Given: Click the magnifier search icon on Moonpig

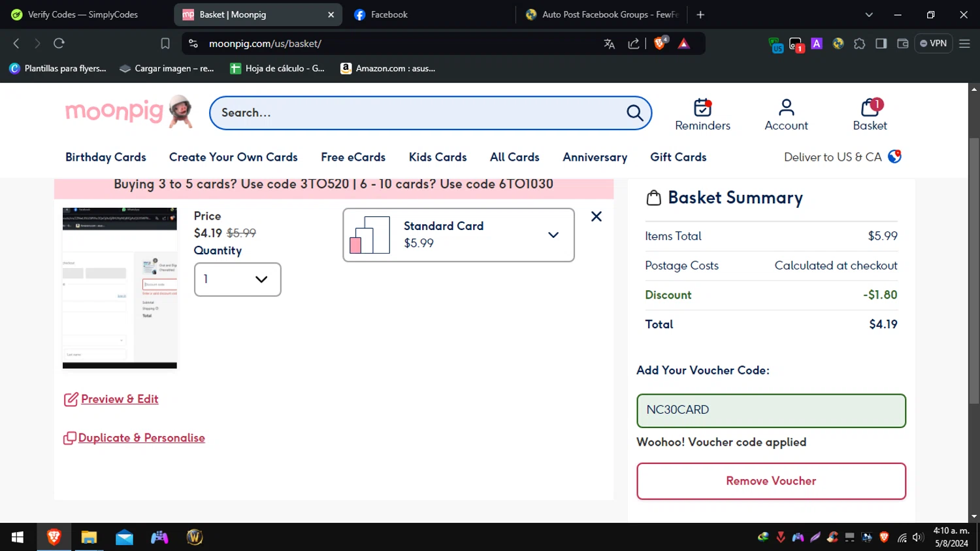Looking at the screenshot, I should coord(634,112).
